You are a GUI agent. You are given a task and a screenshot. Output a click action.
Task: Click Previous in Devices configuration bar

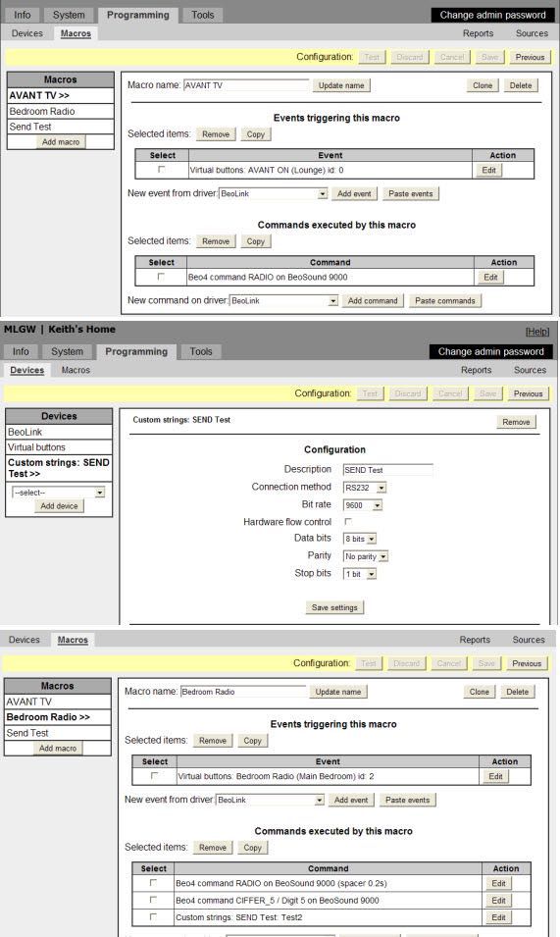[x=529, y=393]
